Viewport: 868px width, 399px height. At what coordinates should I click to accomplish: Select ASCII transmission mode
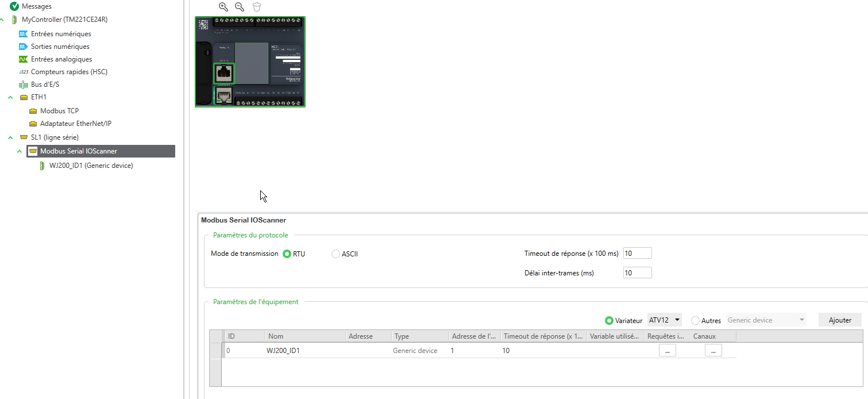pyautogui.click(x=336, y=254)
